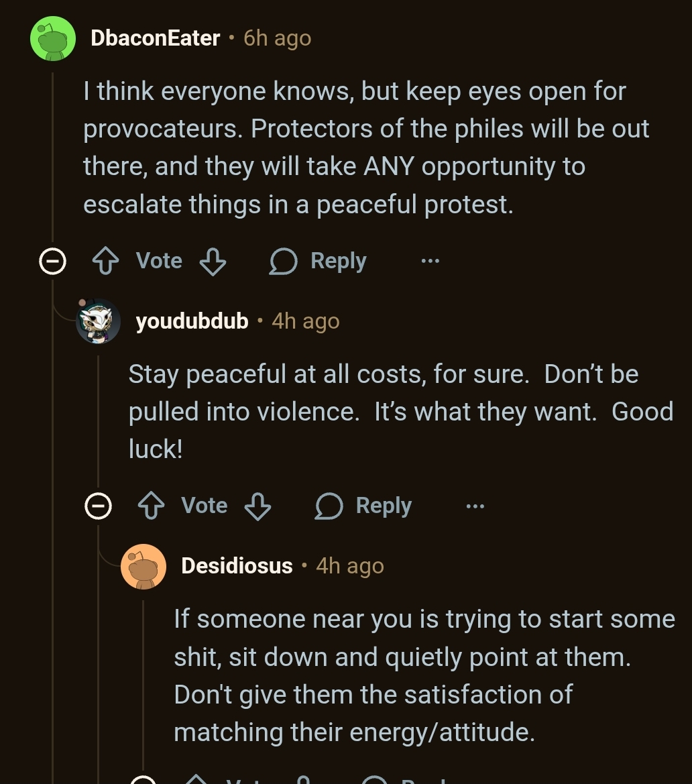Select Desidiosus's comment about matching energy

click(422, 675)
